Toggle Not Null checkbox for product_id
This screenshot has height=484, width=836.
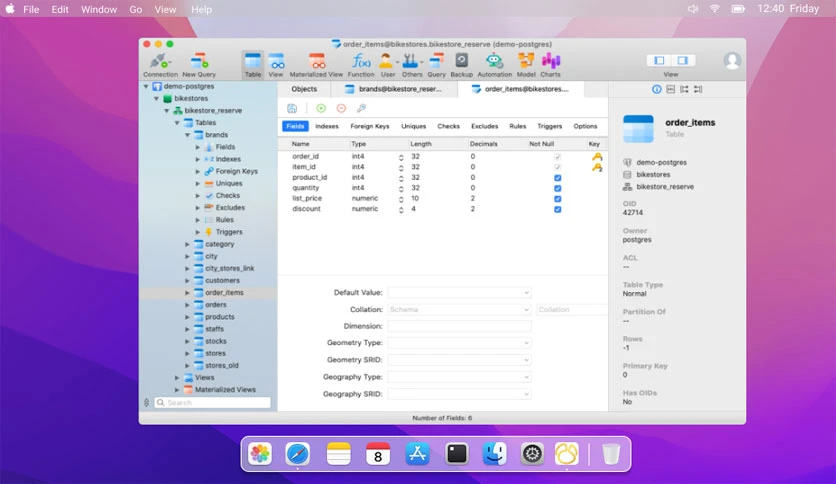tap(557, 178)
